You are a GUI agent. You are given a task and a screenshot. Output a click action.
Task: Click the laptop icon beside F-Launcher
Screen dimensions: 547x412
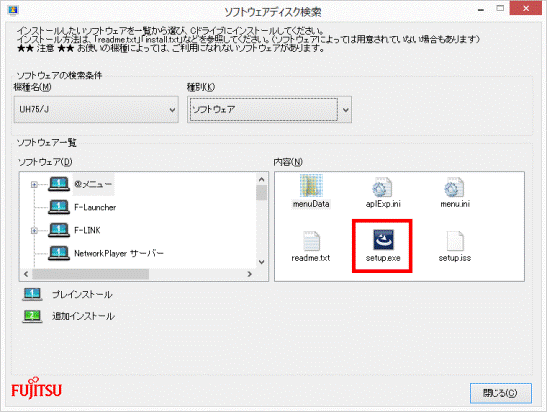click(59, 207)
